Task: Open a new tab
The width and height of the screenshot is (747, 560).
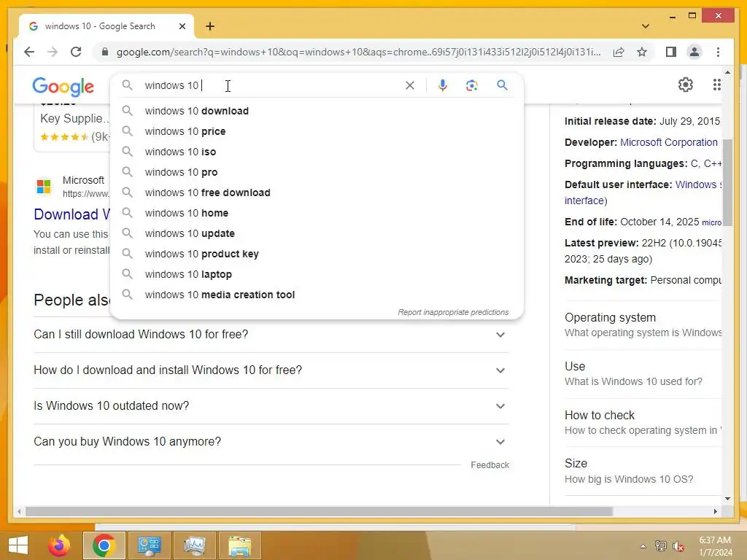Action: click(x=210, y=26)
